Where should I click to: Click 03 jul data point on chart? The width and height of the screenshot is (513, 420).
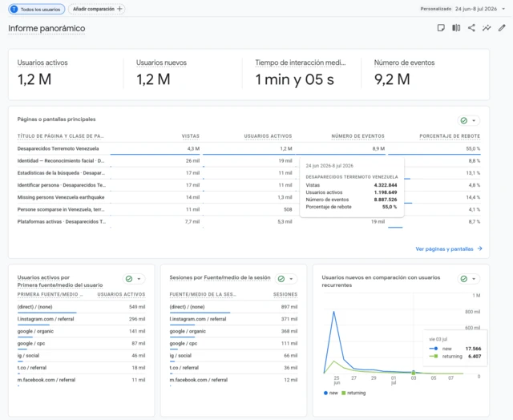point(414,373)
